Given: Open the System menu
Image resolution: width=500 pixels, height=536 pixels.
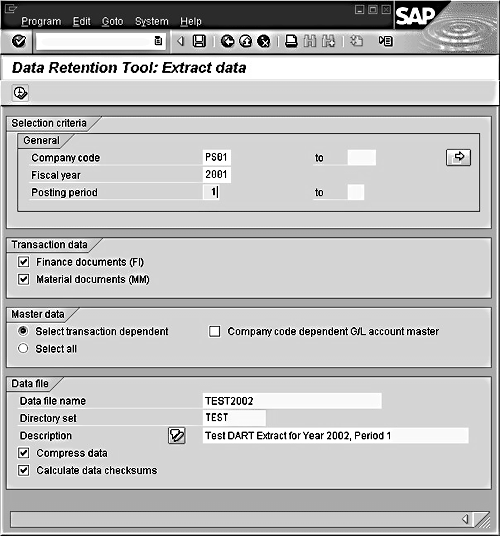Looking at the screenshot, I should click(x=152, y=21).
